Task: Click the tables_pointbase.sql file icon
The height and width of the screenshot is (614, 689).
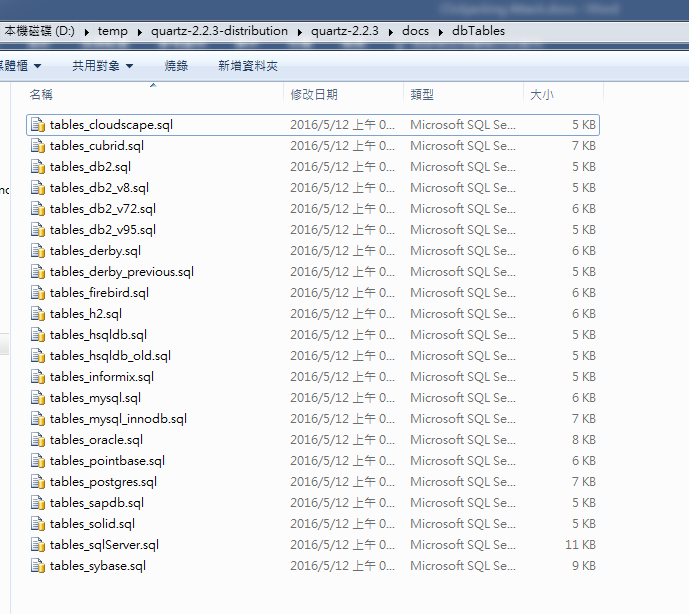Action: pyautogui.click(x=38, y=461)
